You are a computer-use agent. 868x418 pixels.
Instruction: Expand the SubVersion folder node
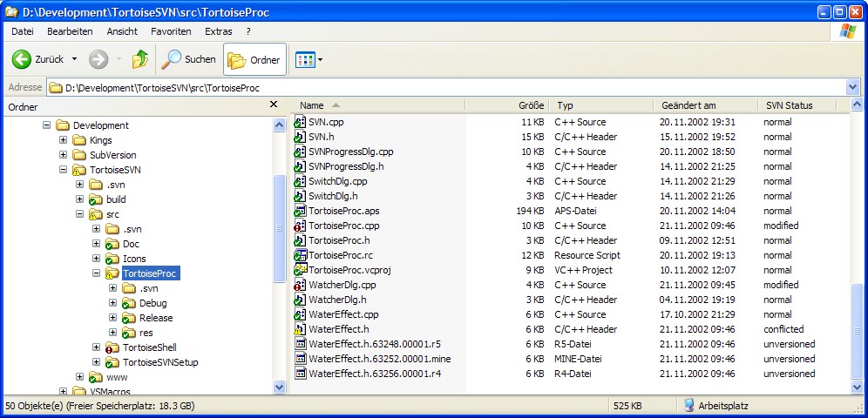point(63,155)
